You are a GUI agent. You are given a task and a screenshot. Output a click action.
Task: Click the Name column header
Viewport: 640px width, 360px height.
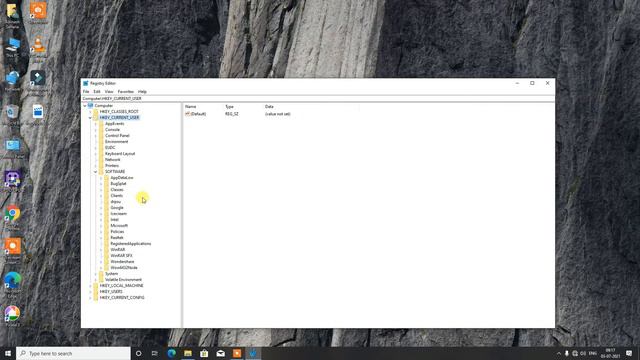pyautogui.click(x=191, y=107)
